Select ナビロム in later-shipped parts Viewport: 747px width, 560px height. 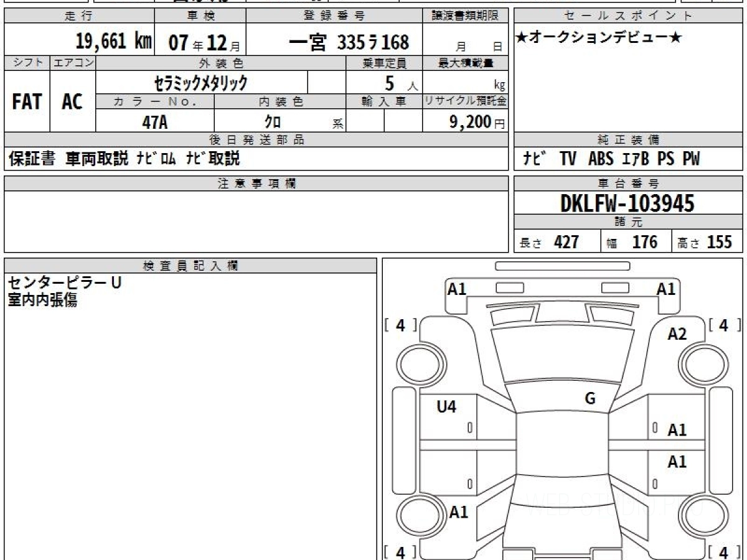point(156,159)
